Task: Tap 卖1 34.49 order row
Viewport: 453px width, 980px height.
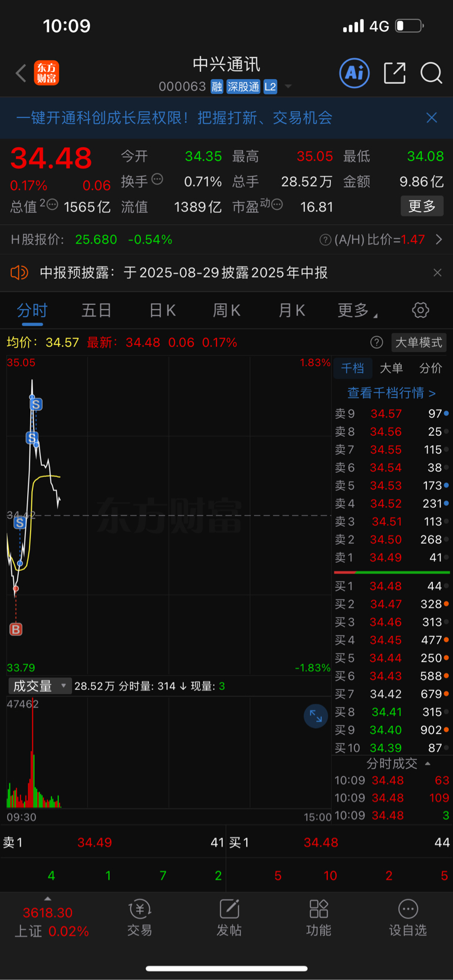Action: 392,557
